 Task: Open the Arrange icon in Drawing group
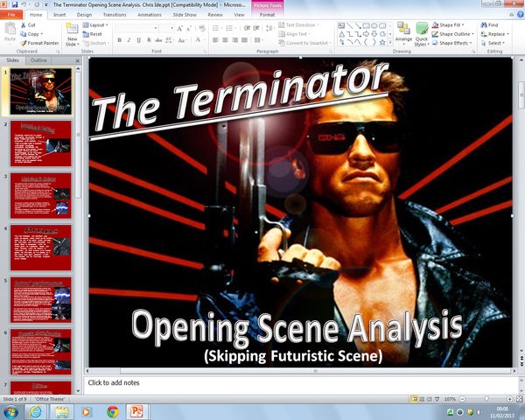tap(403, 29)
